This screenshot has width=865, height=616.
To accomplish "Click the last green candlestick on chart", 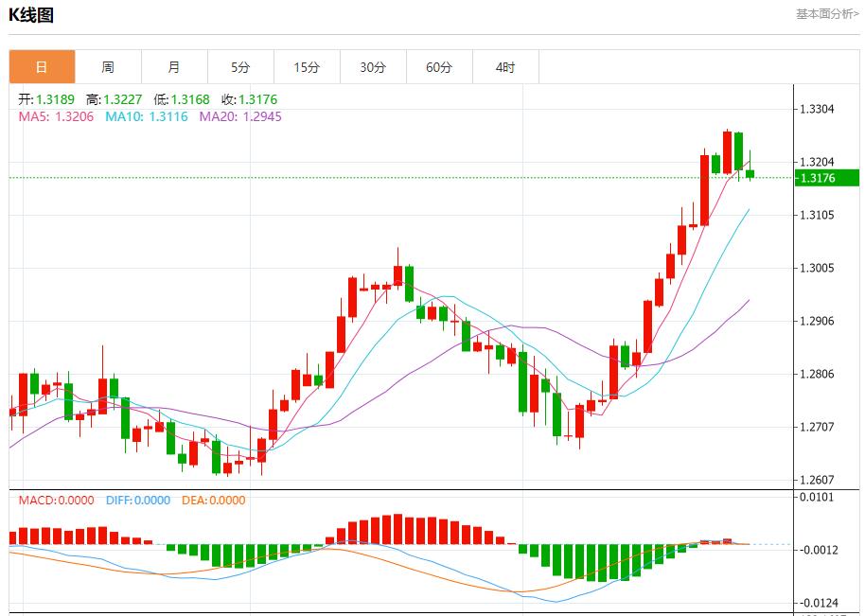I will (750, 173).
